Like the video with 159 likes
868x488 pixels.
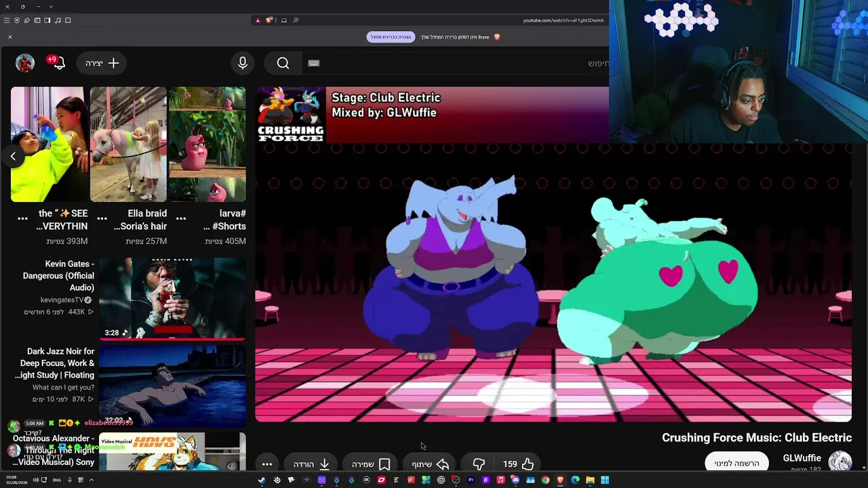pos(519,464)
